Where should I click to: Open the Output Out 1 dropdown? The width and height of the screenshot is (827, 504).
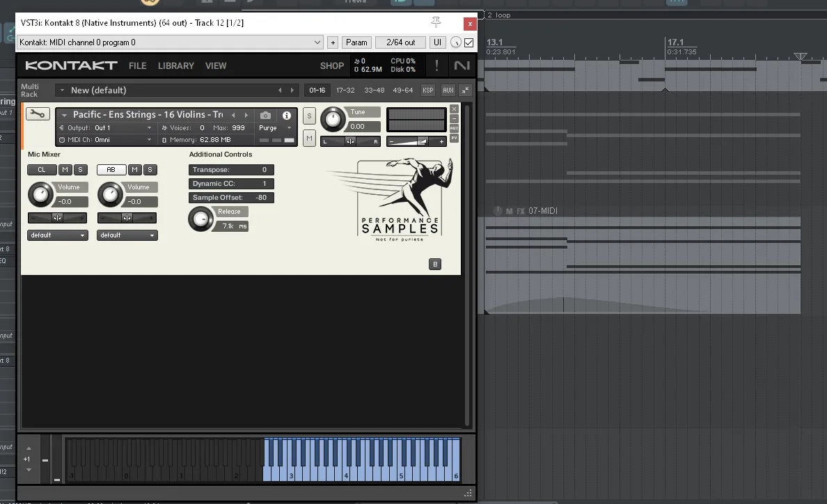pyautogui.click(x=106, y=127)
